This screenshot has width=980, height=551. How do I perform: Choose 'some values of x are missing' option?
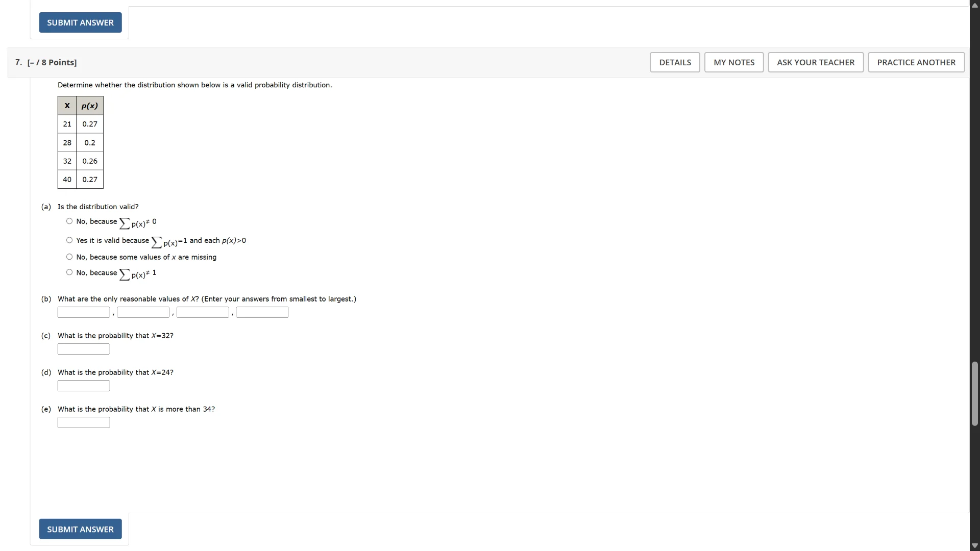point(69,257)
